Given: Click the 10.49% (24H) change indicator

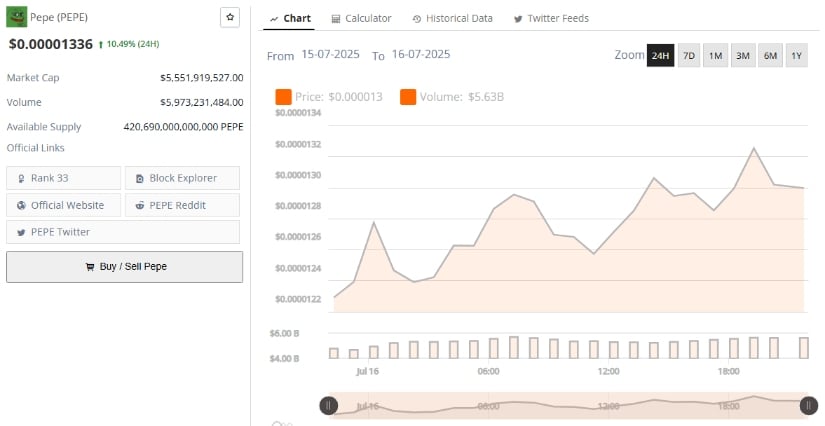Looking at the screenshot, I should (129, 44).
